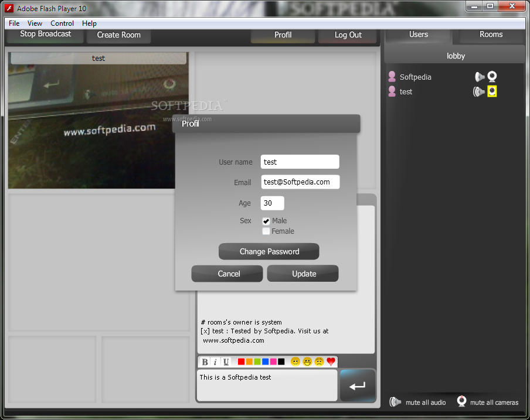Check the Male sex checkbox
530x420 pixels.
coord(266,221)
